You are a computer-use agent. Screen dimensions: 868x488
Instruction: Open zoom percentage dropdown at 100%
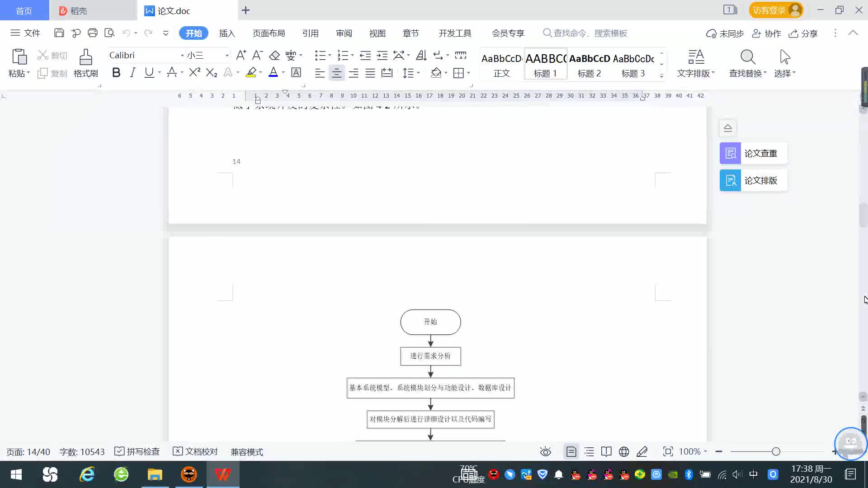tap(693, 452)
